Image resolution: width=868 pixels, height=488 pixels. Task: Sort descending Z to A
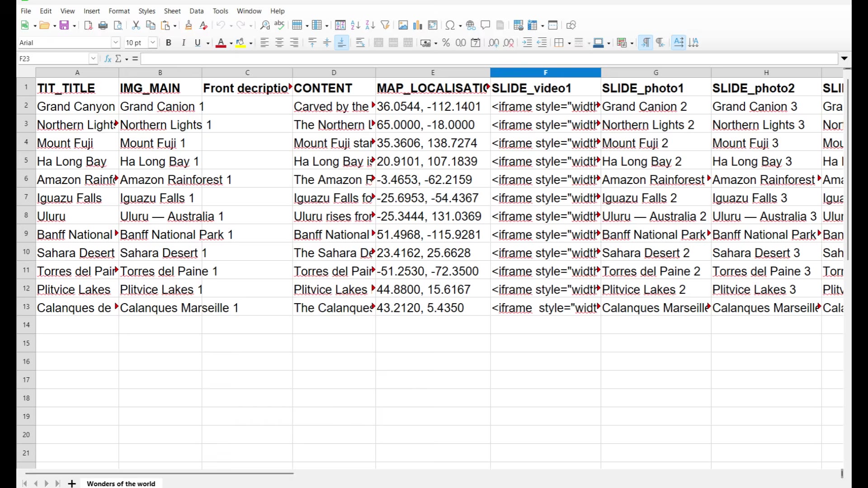point(370,25)
